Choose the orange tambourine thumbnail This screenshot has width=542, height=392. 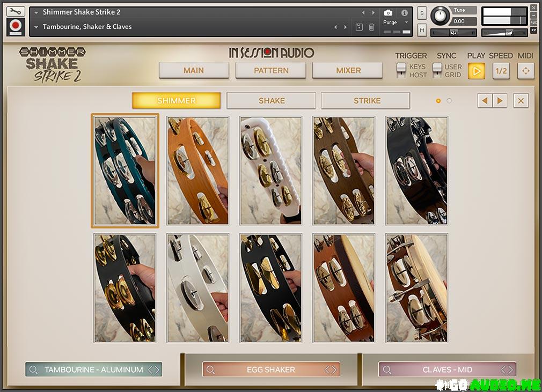tap(197, 171)
